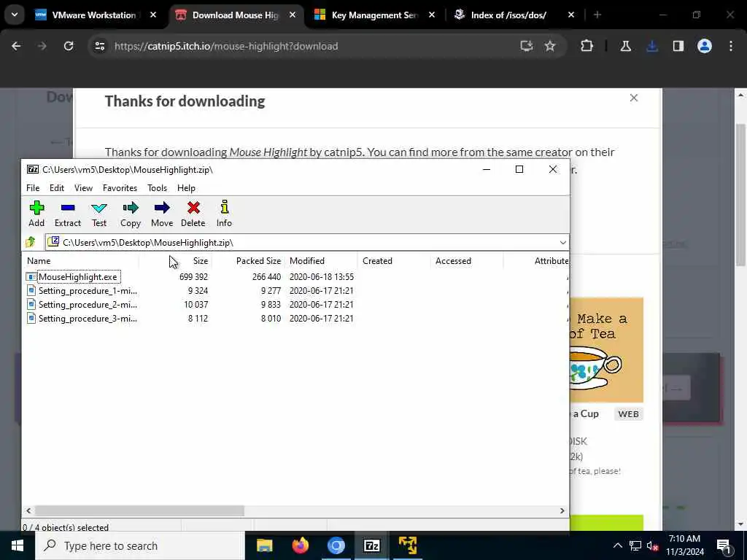This screenshot has height=560, width=747.
Task: Click the taskbar search box
Action: pos(140,545)
